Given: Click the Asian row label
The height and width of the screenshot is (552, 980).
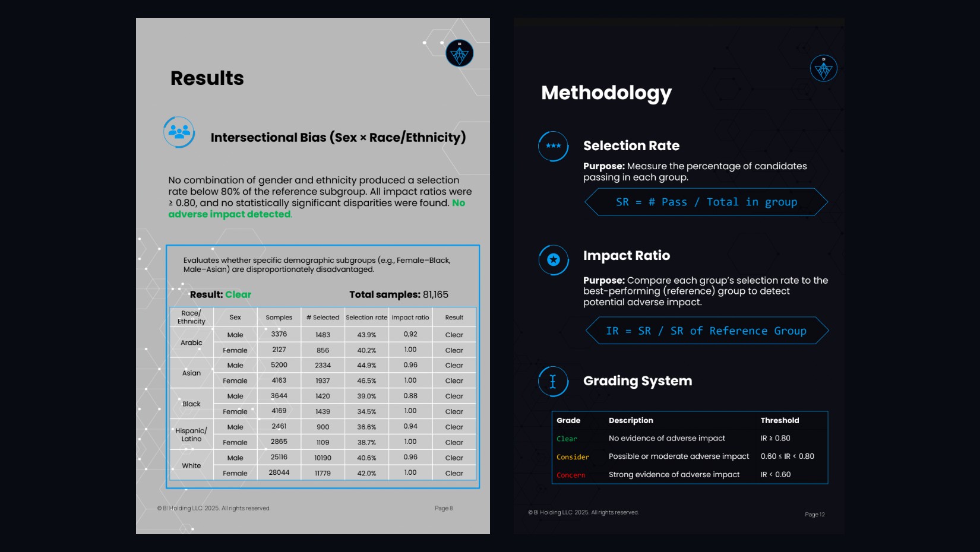Looking at the screenshot, I should [x=191, y=373].
